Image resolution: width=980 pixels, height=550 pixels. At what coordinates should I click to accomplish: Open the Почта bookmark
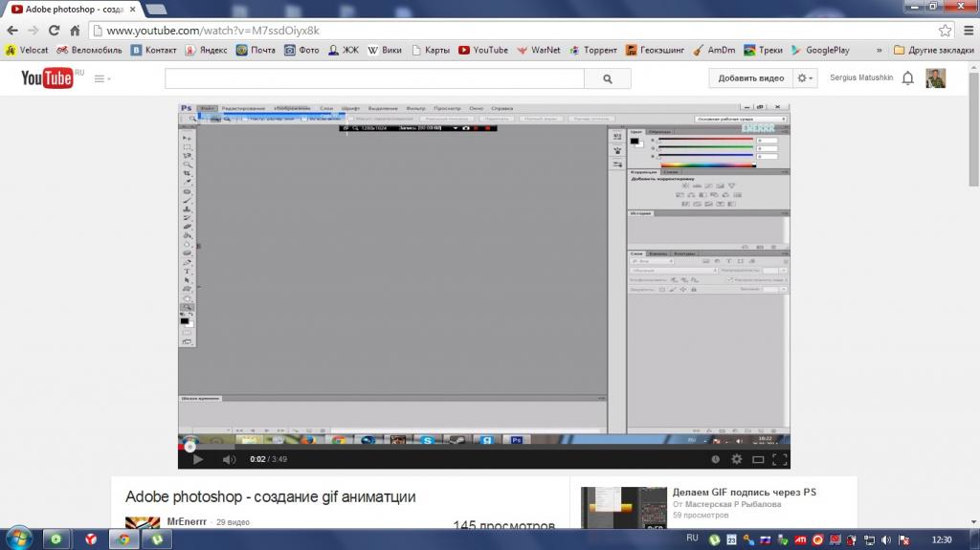pyautogui.click(x=256, y=50)
